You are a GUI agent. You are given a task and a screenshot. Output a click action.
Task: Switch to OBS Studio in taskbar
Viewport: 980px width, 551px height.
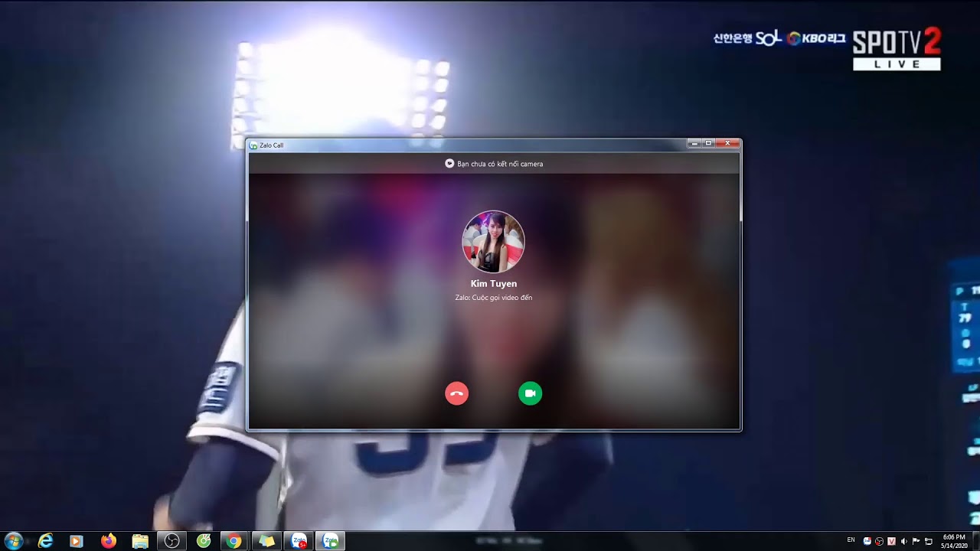click(x=172, y=541)
